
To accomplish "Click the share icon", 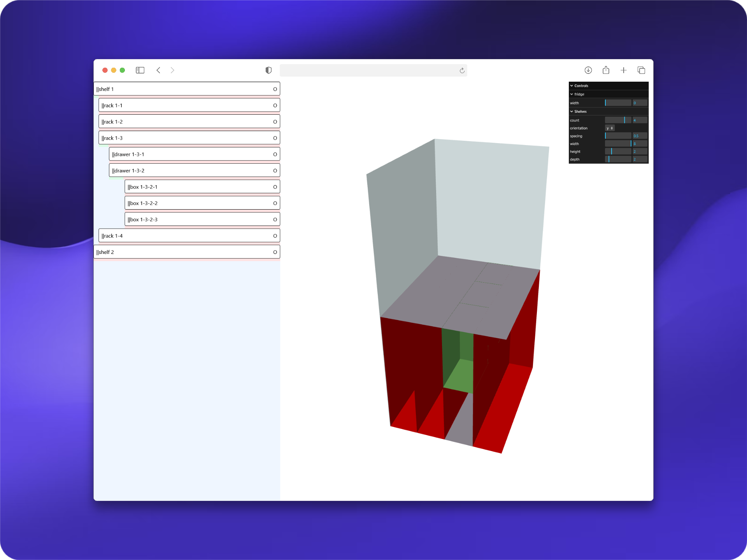I will click(x=606, y=70).
